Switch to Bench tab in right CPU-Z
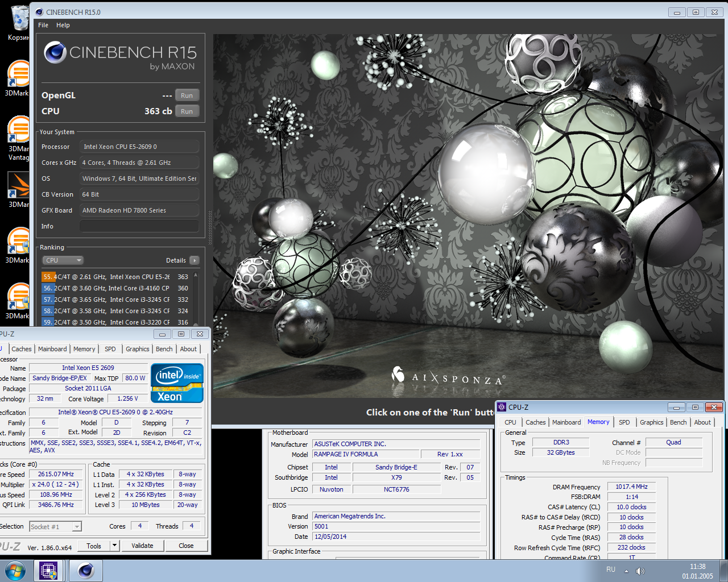The height and width of the screenshot is (582, 728). [679, 422]
